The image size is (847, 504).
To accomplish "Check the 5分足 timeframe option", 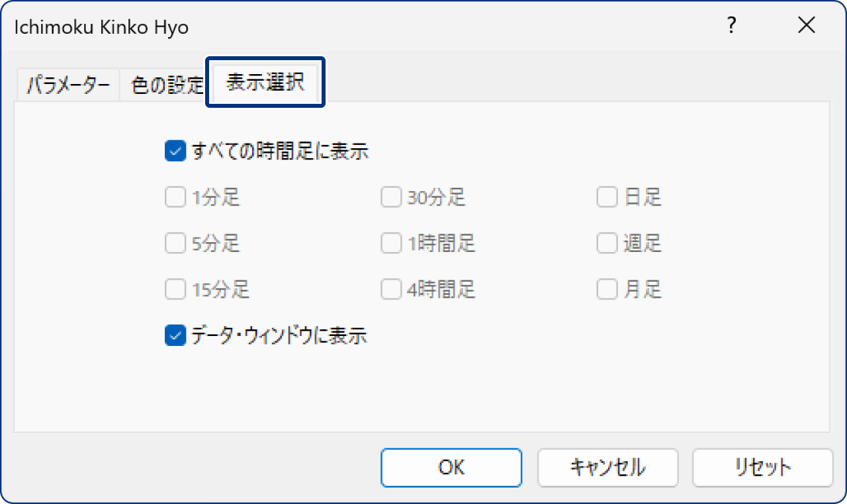I will 175,243.
